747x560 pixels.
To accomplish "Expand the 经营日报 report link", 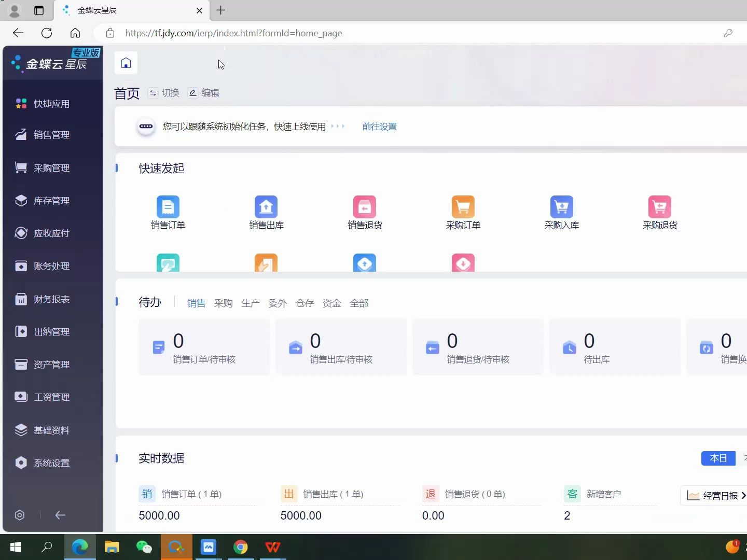I will coord(715,496).
